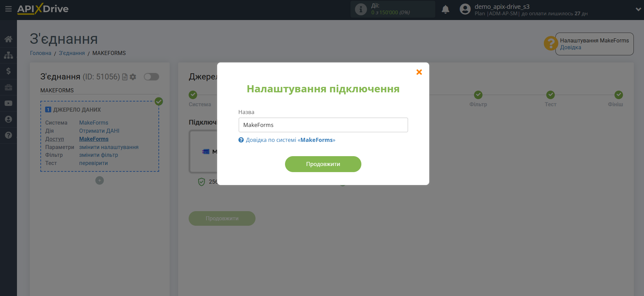Open the briefcase sidebar icon
This screenshot has width=644, height=296.
8,87
